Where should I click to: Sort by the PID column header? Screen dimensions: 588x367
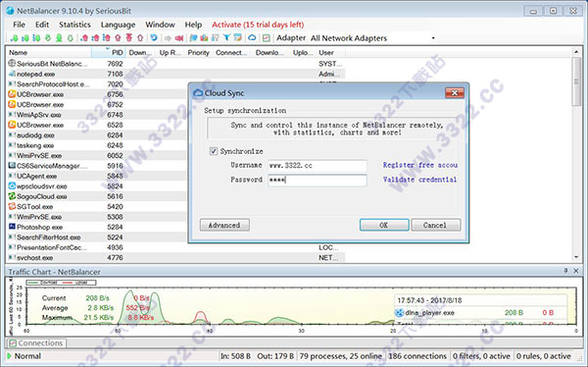pyautogui.click(x=109, y=53)
